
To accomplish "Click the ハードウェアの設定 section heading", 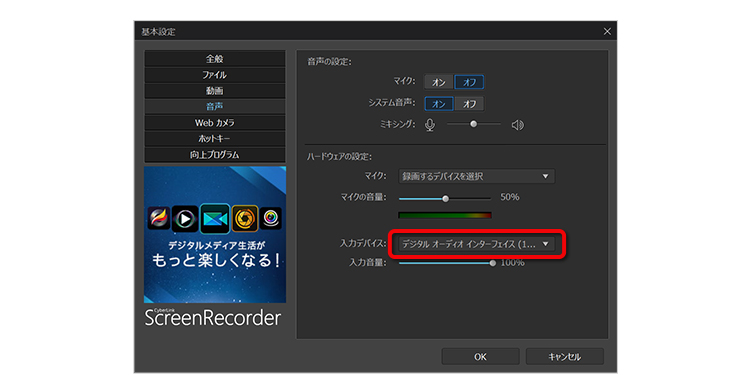I will pyautogui.click(x=340, y=156).
